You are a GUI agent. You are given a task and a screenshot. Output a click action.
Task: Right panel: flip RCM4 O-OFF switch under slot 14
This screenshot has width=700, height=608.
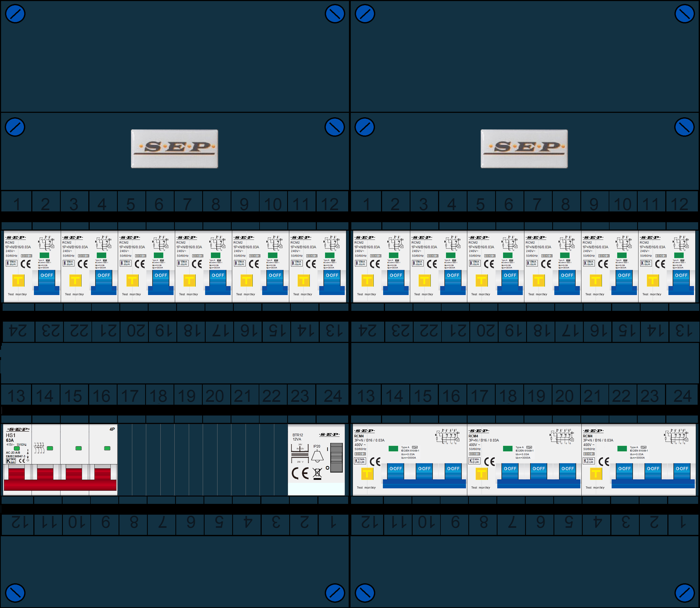396,472
